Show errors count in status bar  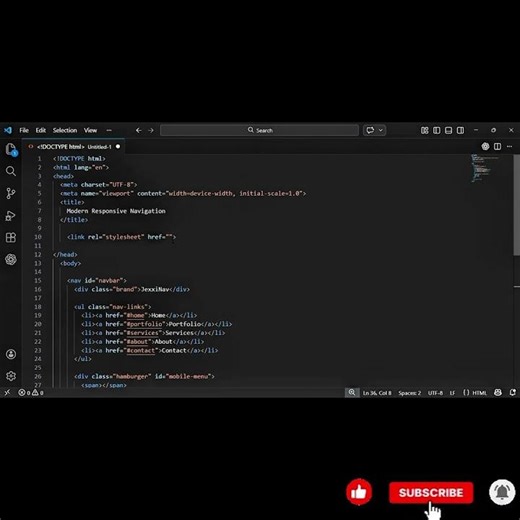(x=24, y=393)
